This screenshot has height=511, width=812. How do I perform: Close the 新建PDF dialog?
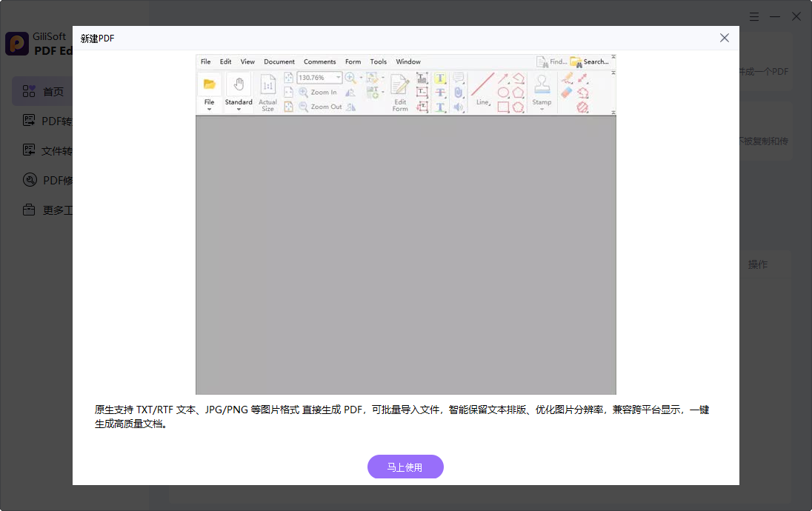(x=725, y=38)
